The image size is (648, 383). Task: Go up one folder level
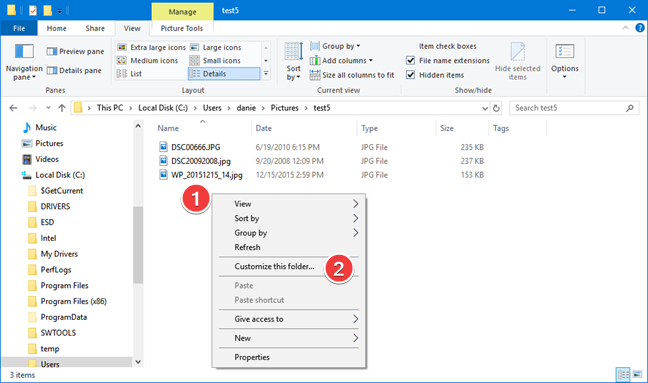[62, 108]
